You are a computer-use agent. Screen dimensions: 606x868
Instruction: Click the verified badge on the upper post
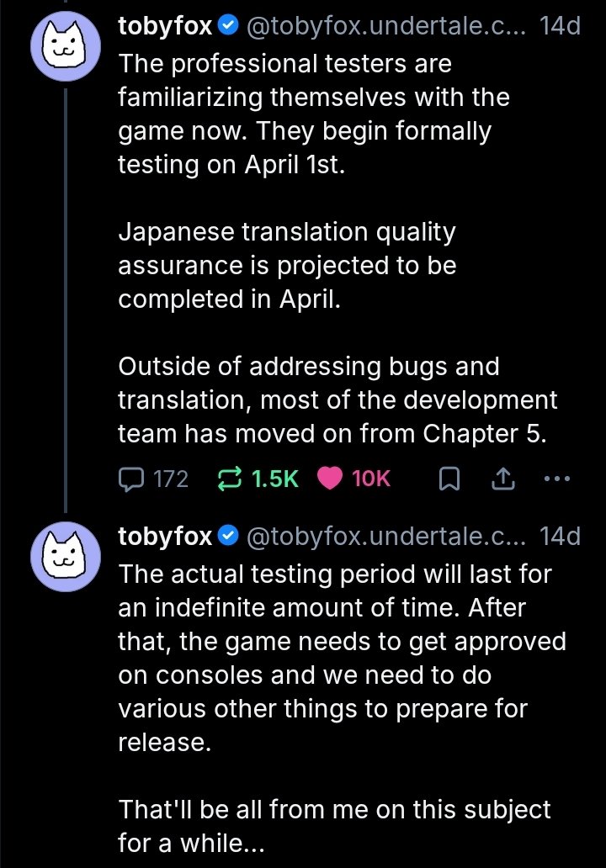(227, 25)
